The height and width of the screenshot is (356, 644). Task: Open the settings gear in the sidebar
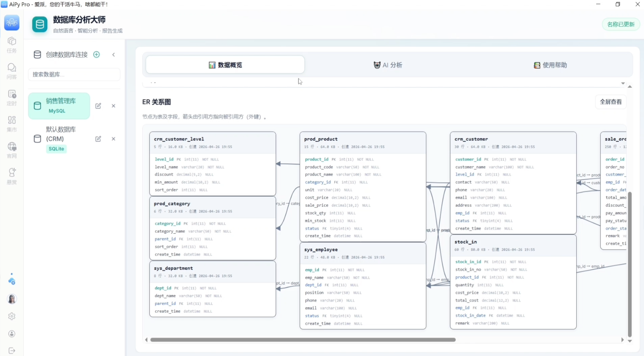(12, 316)
